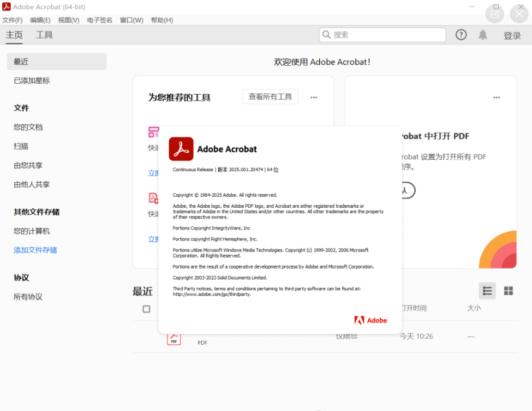Toggle the select-all checkbox in recent list
The height and width of the screenshot is (411, 532).
pyautogui.click(x=146, y=309)
